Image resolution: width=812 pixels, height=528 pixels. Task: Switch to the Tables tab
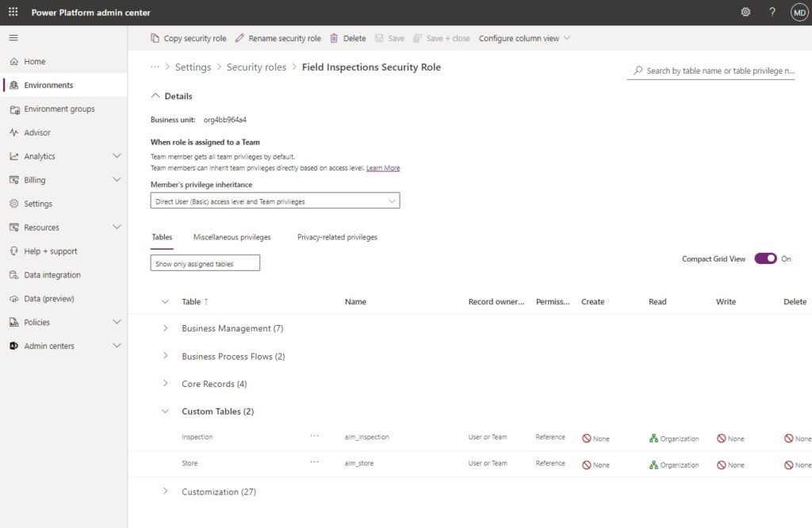162,237
